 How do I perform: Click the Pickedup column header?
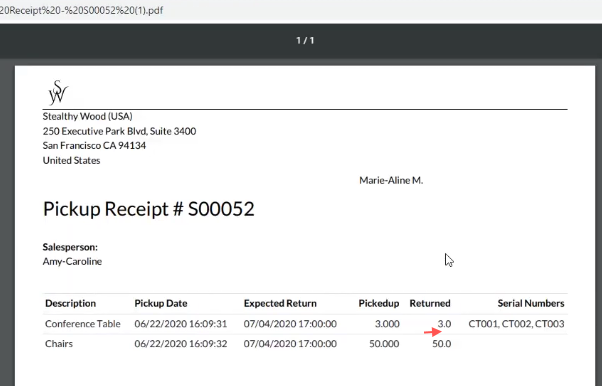pos(379,303)
